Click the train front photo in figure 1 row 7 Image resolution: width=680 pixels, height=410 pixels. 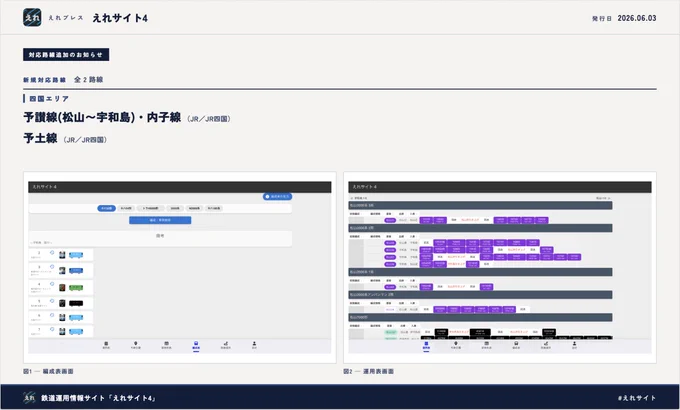62,331
